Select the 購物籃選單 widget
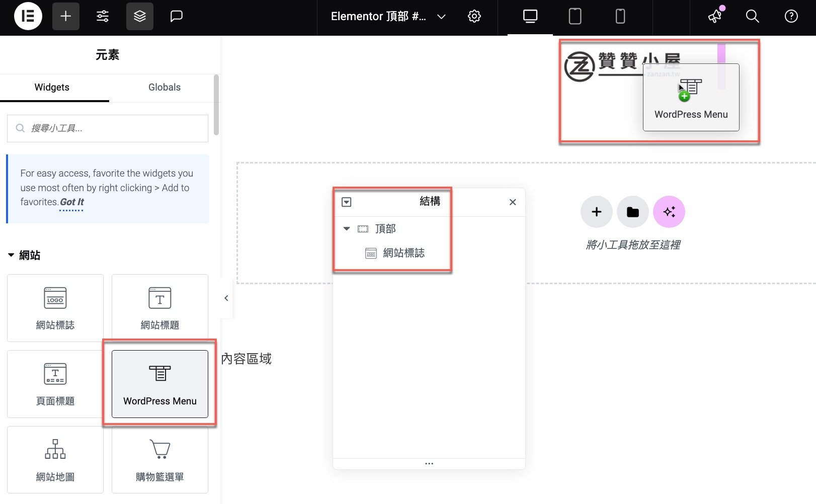This screenshot has height=504, width=816. click(160, 460)
